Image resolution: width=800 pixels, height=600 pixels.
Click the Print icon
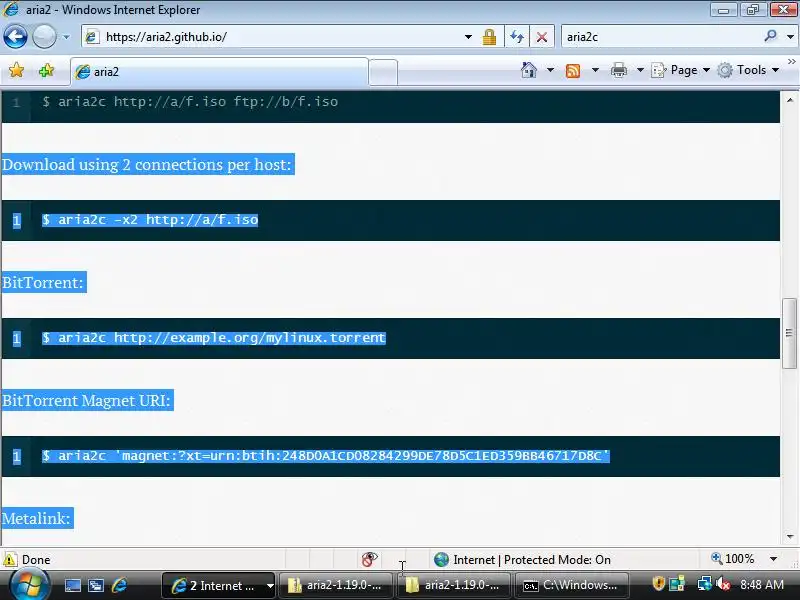tap(619, 70)
